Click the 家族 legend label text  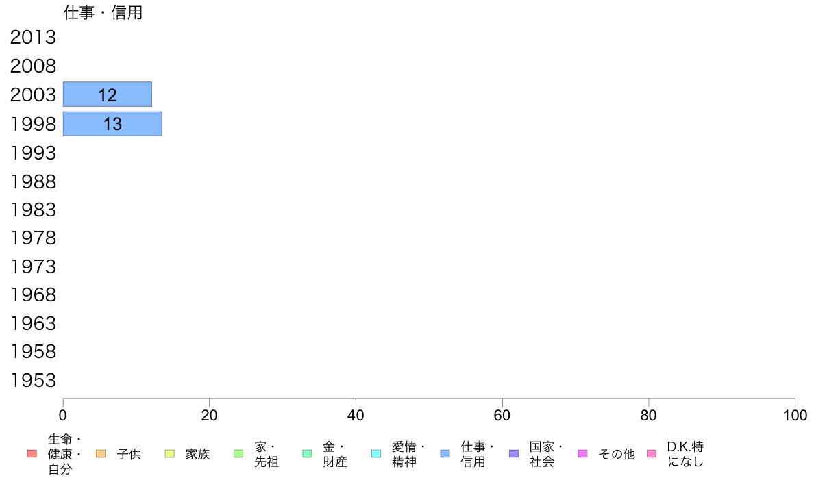(198, 454)
